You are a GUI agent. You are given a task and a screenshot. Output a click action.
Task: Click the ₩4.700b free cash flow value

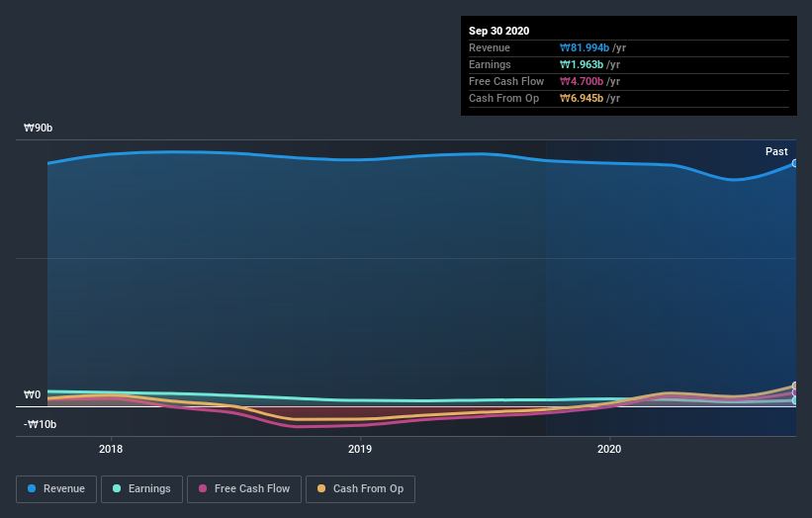point(581,82)
